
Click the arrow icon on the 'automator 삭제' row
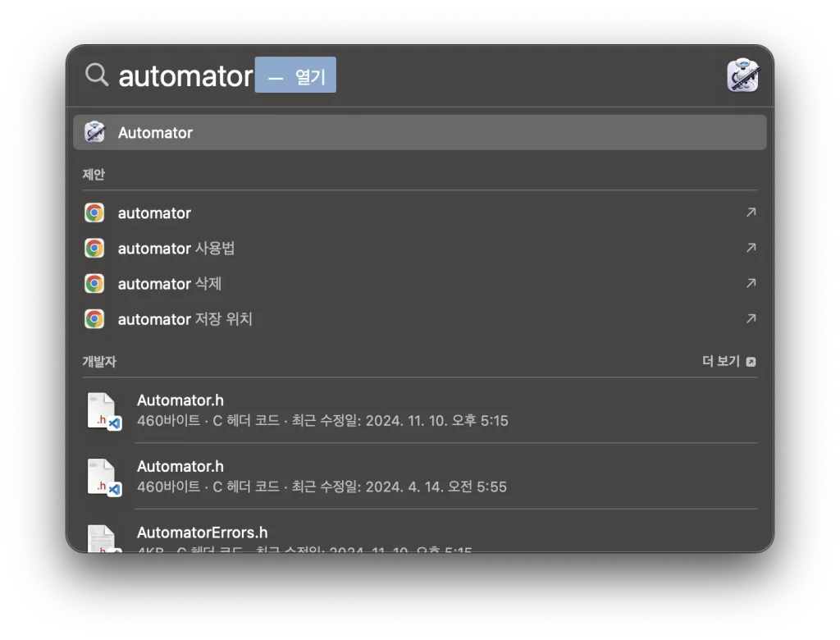tap(751, 283)
